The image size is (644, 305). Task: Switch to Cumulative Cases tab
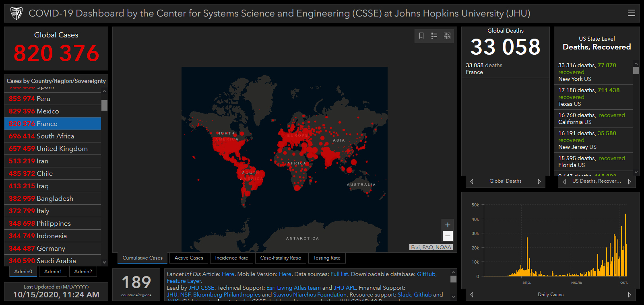pos(142,258)
